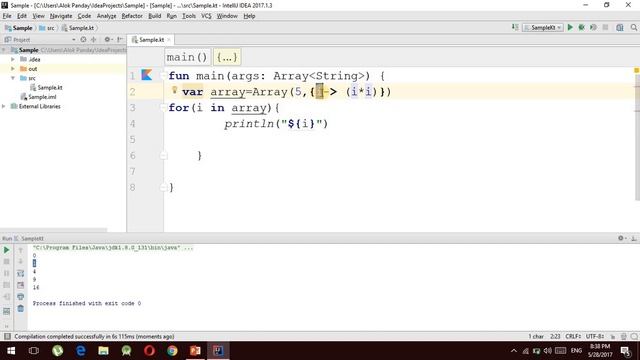This screenshot has height=360, width=640.
Task: Collapse the src folder
Action: click(13, 78)
